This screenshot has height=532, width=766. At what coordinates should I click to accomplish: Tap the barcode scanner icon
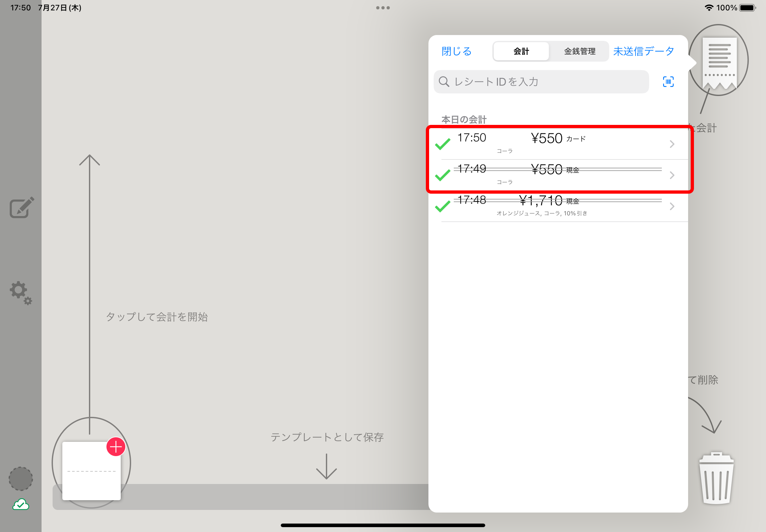668,82
